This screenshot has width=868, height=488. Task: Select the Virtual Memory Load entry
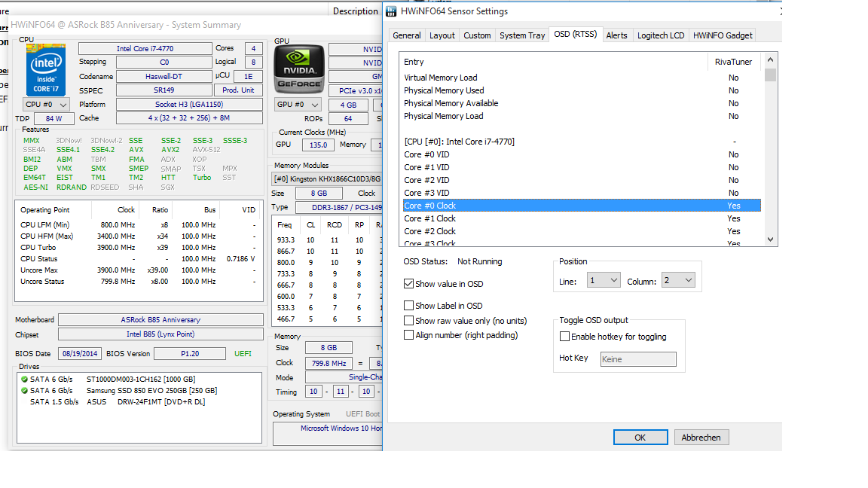click(x=582, y=78)
